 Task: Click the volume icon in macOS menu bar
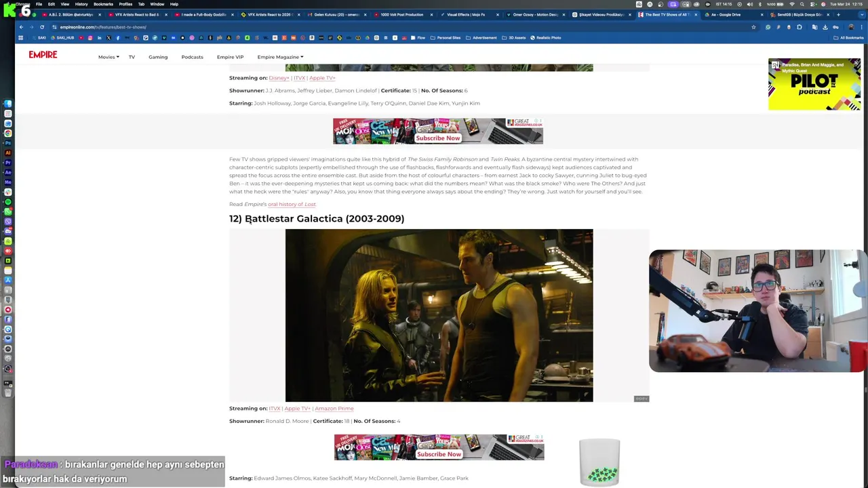pyautogui.click(x=749, y=4)
